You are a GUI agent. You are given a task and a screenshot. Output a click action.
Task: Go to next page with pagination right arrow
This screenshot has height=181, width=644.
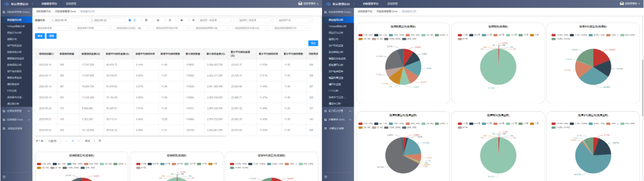[x=79, y=141]
